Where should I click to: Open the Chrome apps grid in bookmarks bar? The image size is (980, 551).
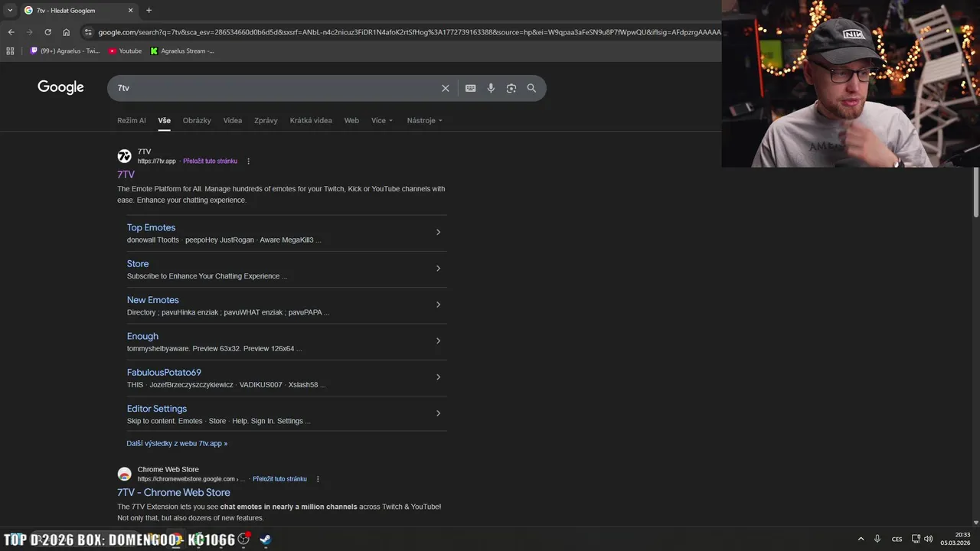(x=10, y=51)
